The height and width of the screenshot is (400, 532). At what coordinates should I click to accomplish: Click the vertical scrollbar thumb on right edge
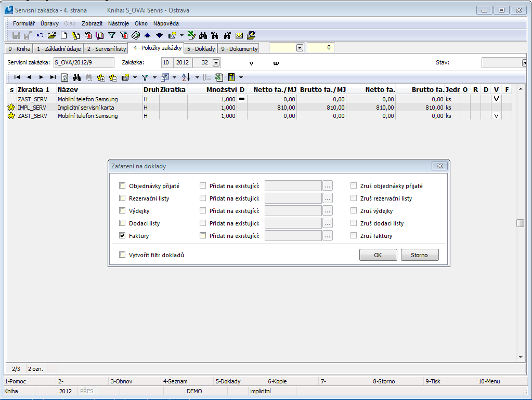(x=520, y=223)
